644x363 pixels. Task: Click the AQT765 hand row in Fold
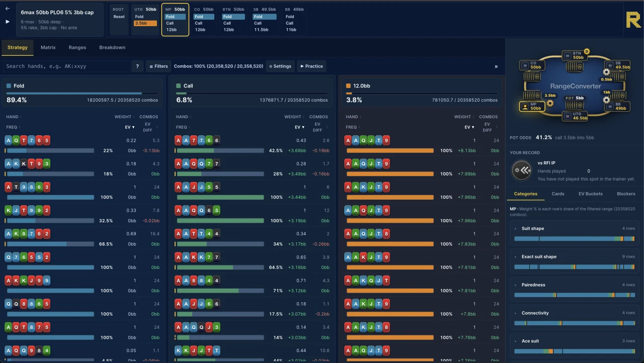tap(82, 145)
